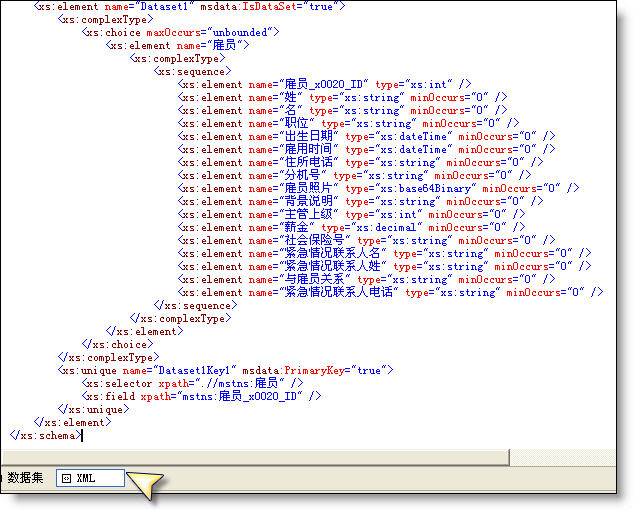
Task: Click the xs:choice maxOccurs="unbounded" line
Action: click(180, 32)
